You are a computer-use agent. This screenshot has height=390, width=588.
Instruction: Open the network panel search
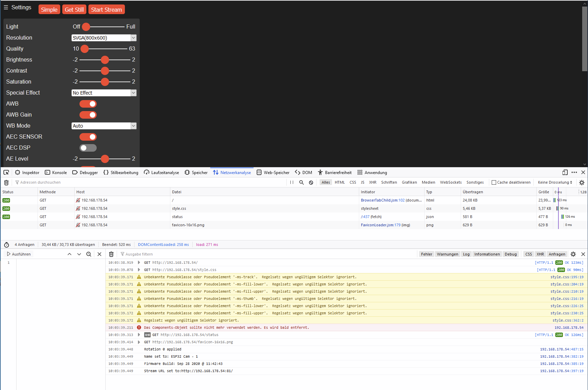[x=301, y=182]
